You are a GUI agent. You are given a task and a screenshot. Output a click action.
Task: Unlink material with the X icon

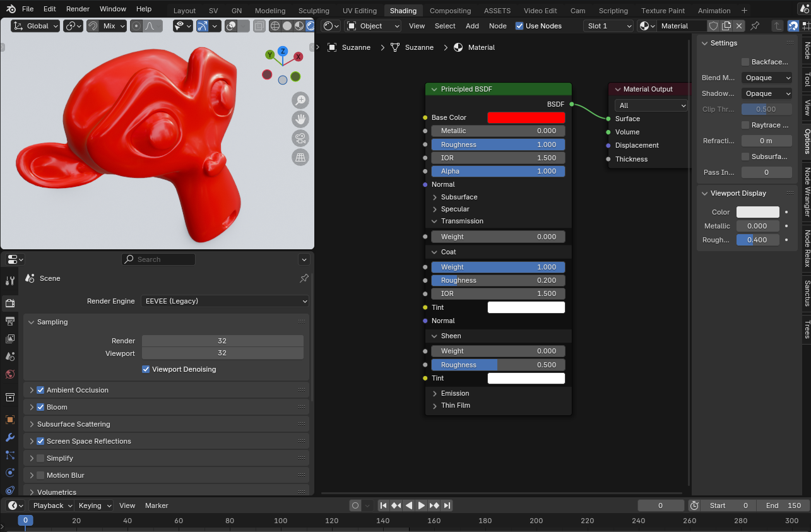tap(739, 26)
